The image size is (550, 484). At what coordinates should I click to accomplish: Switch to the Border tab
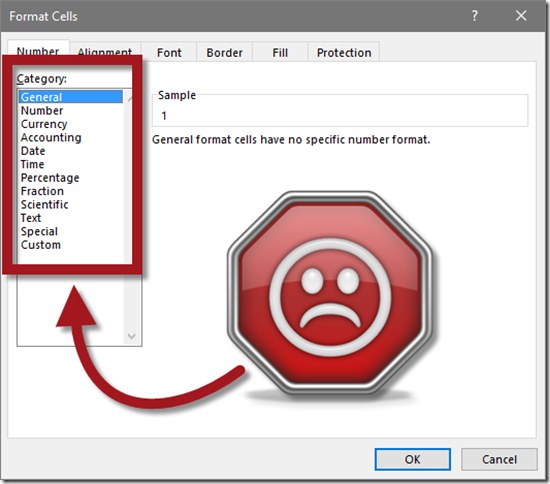[x=224, y=53]
